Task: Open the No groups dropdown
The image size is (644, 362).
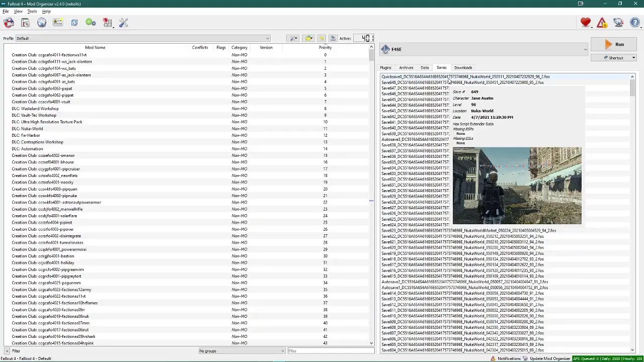Action: tap(242, 351)
